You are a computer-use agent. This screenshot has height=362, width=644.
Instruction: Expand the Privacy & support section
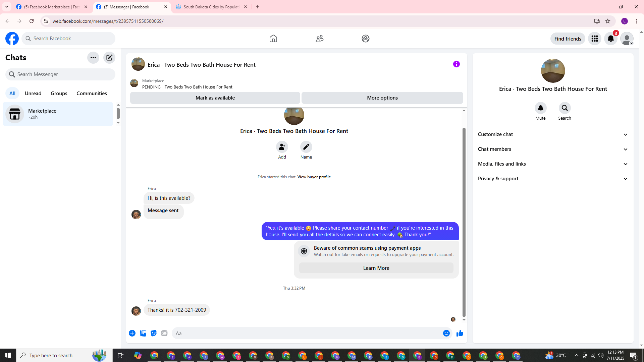point(553,179)
